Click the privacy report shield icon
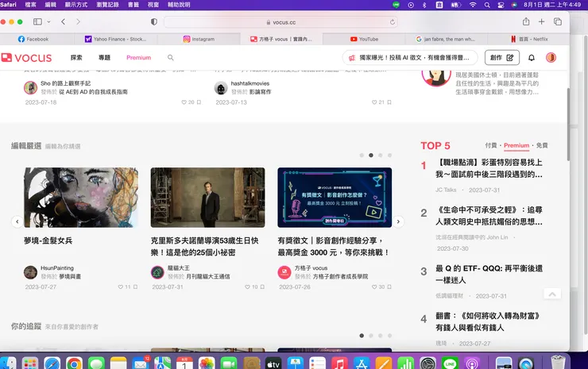The image size is (588, 369). [153, 21]
